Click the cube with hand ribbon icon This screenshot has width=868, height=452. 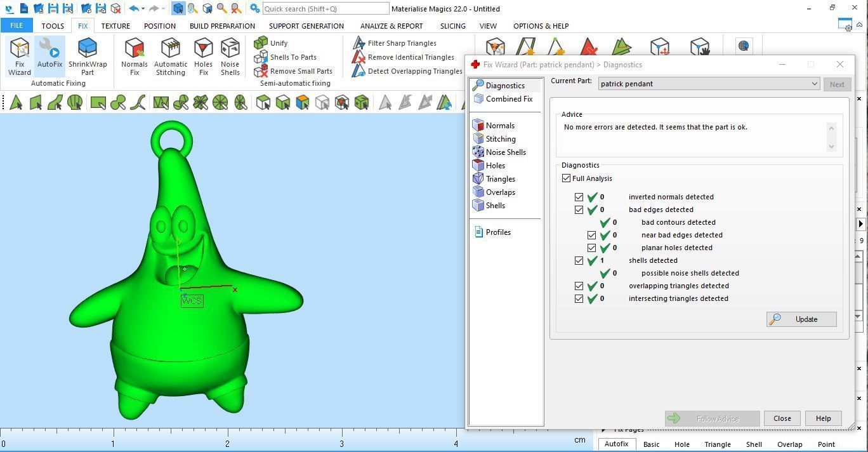[699, 47]
